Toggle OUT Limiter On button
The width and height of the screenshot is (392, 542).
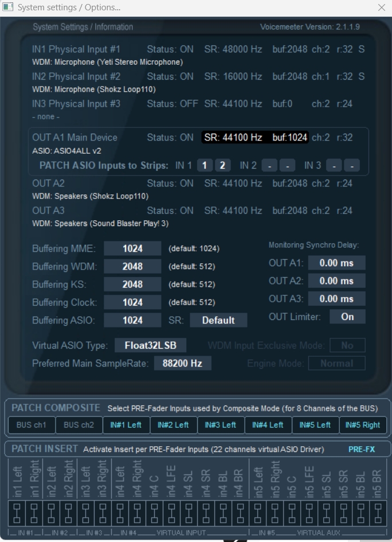pyautogui.click(x=347, y=317)
